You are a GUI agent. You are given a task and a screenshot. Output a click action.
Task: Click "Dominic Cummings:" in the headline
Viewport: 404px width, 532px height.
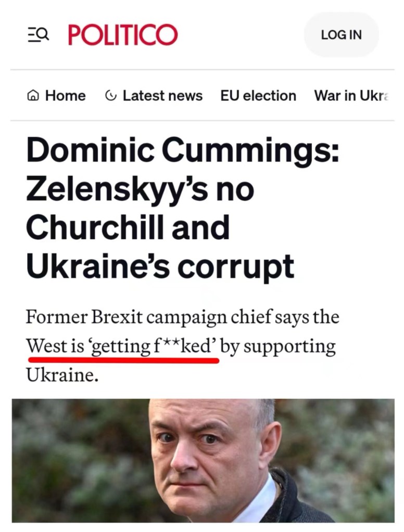tap(182, 150)
